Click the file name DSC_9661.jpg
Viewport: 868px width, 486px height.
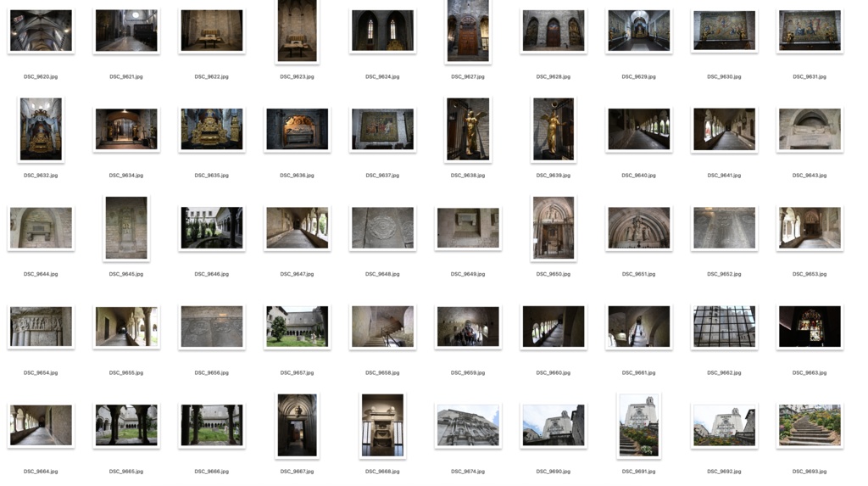point(639,373)
